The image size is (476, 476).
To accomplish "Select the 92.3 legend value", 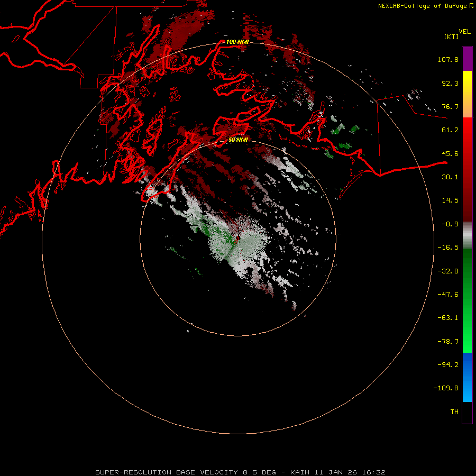I will (450, 83).
